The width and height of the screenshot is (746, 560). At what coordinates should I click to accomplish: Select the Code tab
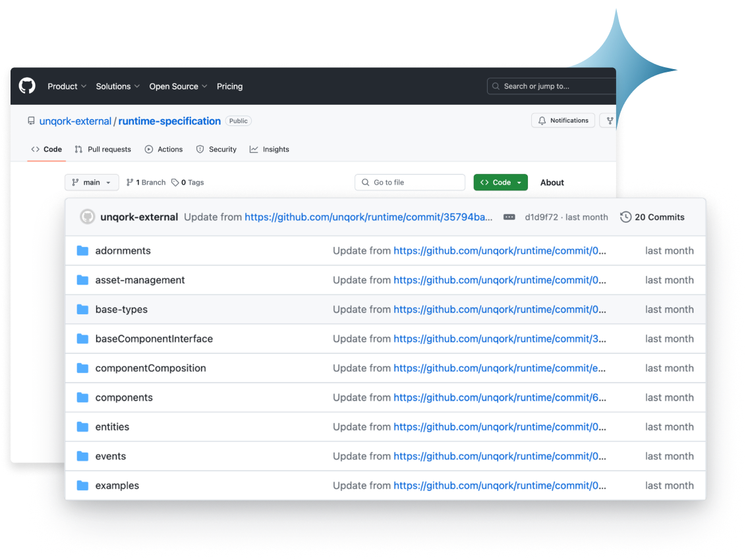click(47, 150)
